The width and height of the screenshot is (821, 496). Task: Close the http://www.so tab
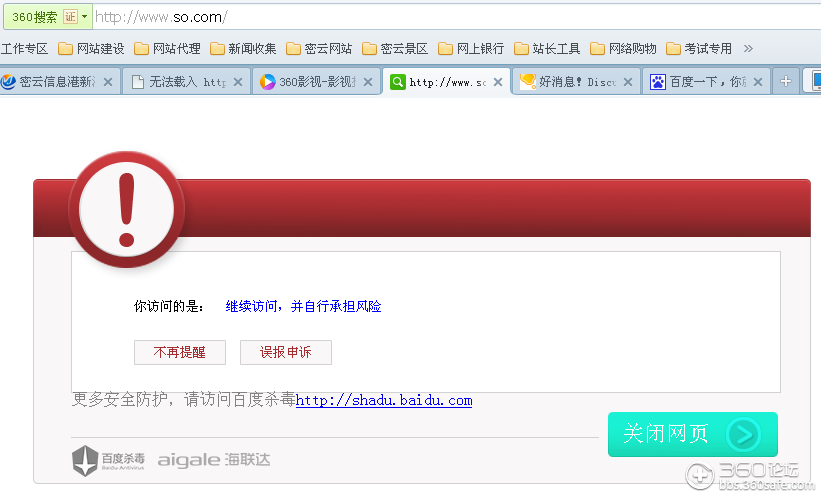pyautogui.click(x=498, y=82)
